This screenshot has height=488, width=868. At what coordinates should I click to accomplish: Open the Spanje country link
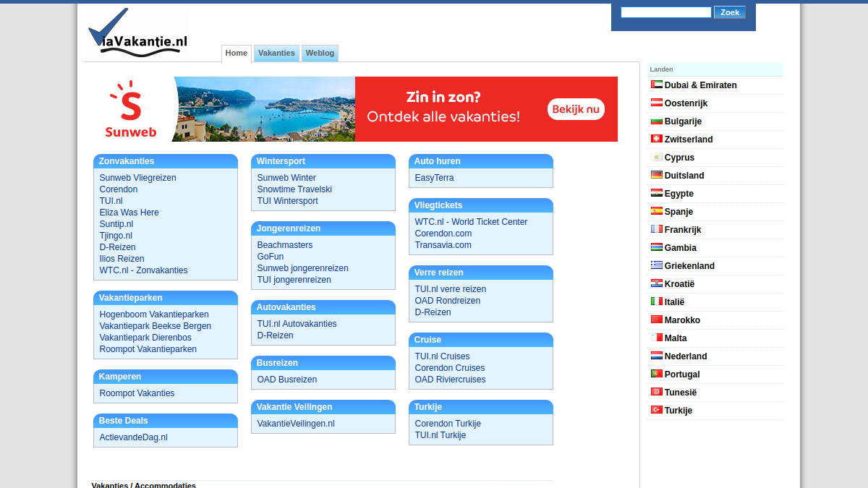678,212
